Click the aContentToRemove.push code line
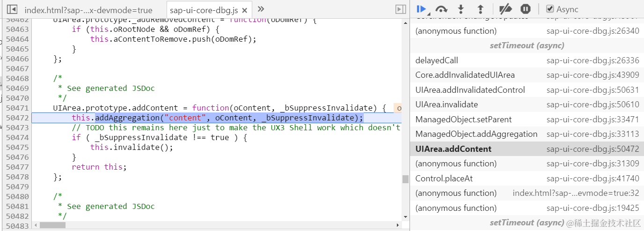The width and height of the screenshot is (644, 231). click(173, 39)
